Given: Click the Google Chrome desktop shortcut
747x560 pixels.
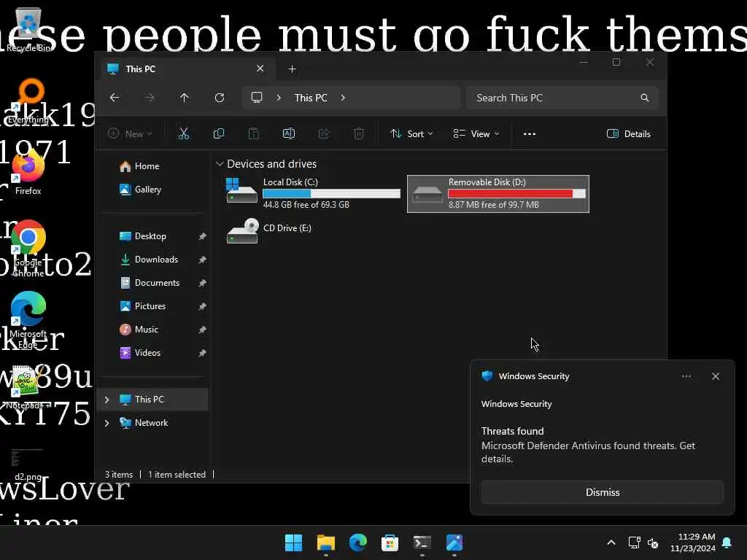Looking at the screenshot, I should pyautogui.click(x=28, y=249).
